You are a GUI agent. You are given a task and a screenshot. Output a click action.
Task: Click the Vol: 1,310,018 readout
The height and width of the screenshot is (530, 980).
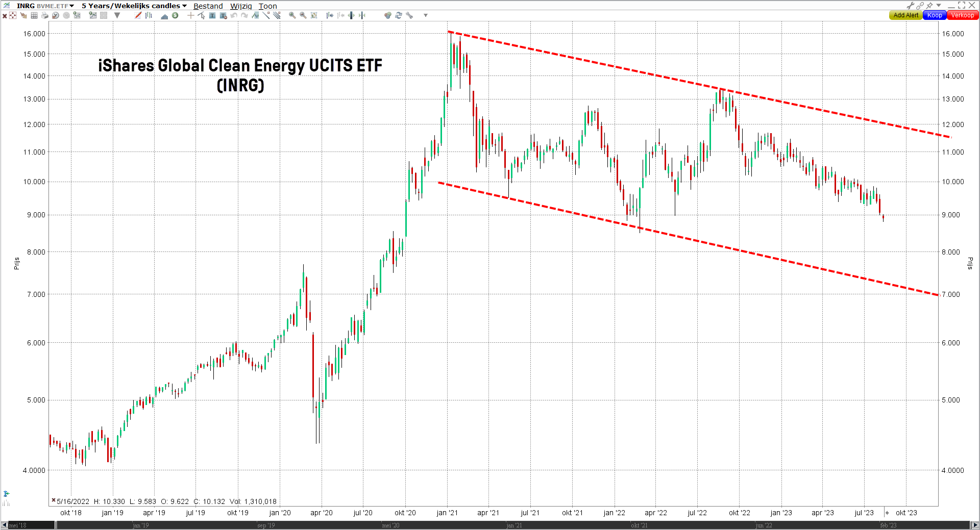(253, 501)
